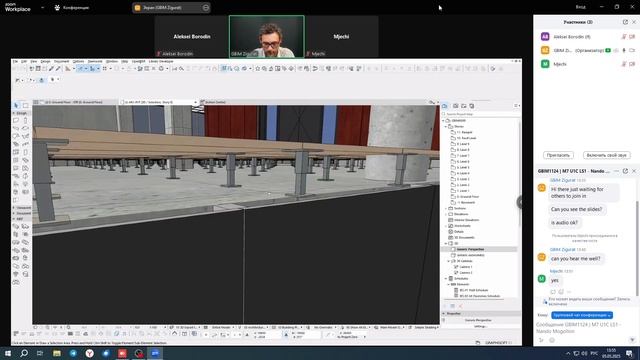The image size is (640, 360).
Task: Click the unmute my audio button
Action: pos(607,155)
